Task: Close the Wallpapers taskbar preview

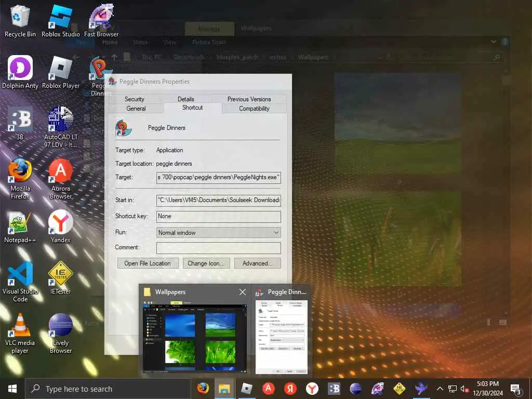Action: pos(242,292)
